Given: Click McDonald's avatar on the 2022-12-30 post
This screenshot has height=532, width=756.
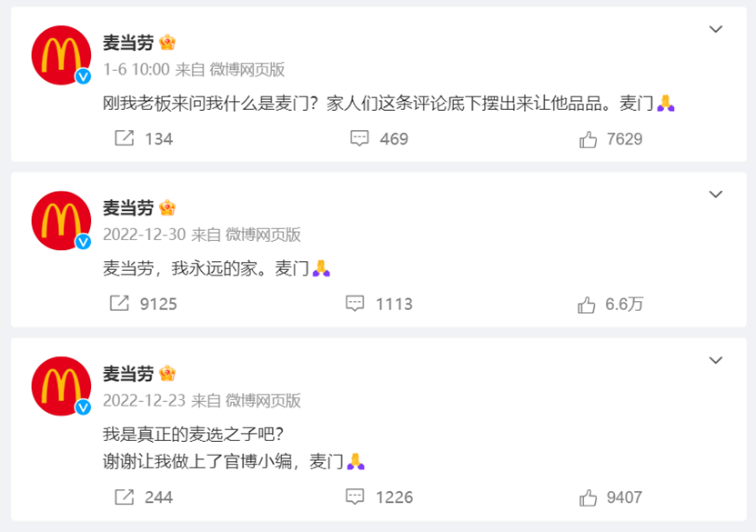Looking at the screenshot, I should [61, 221].
